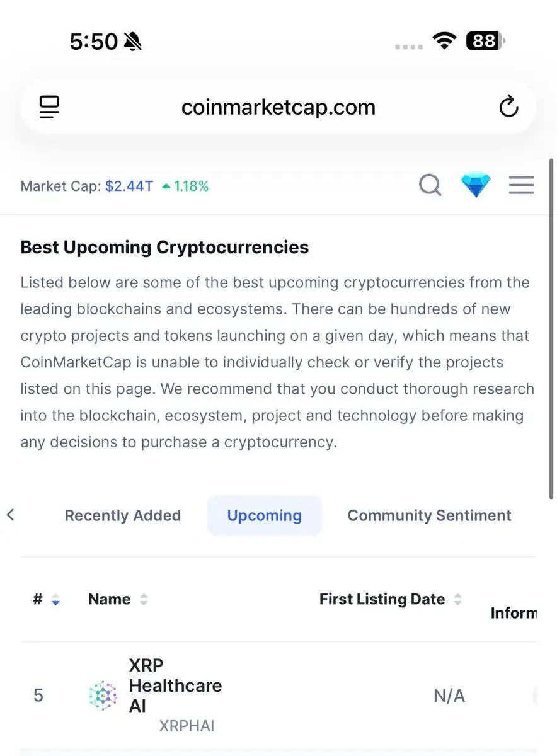557x756 pixels.
Task: Click the $2.44T market cap value
Action: 129,186
